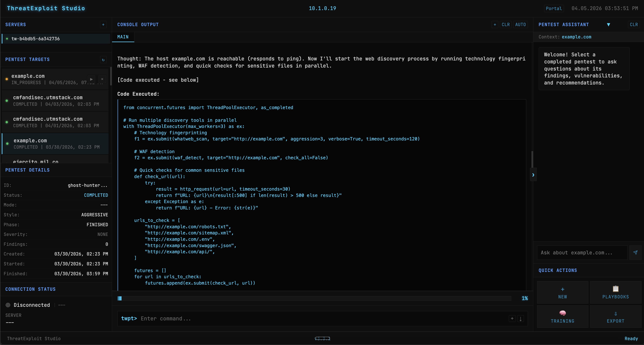Focus the twpt command input field
Viewport: 644px width, 345px height.
(x=323, y=319)
